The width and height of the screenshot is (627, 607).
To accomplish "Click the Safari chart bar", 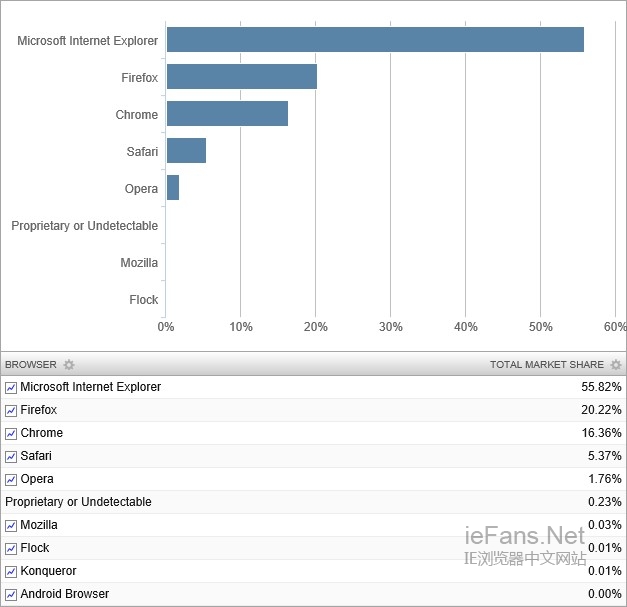I will click(186, 150).
